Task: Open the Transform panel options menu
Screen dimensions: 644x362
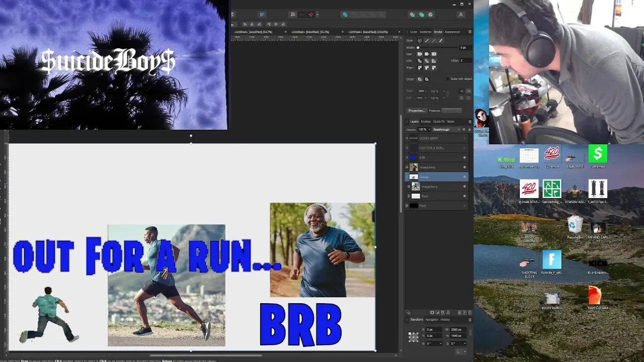Action: click(470, 319)
